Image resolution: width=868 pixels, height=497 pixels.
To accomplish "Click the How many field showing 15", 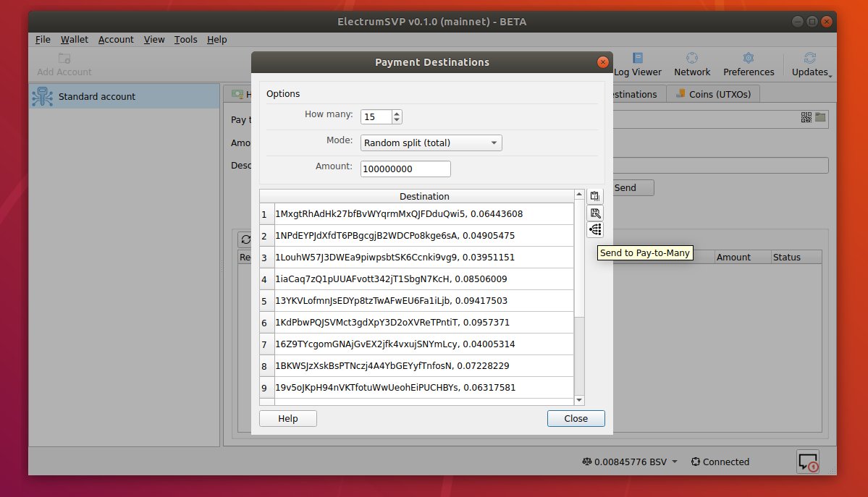I will click(376, 116).
